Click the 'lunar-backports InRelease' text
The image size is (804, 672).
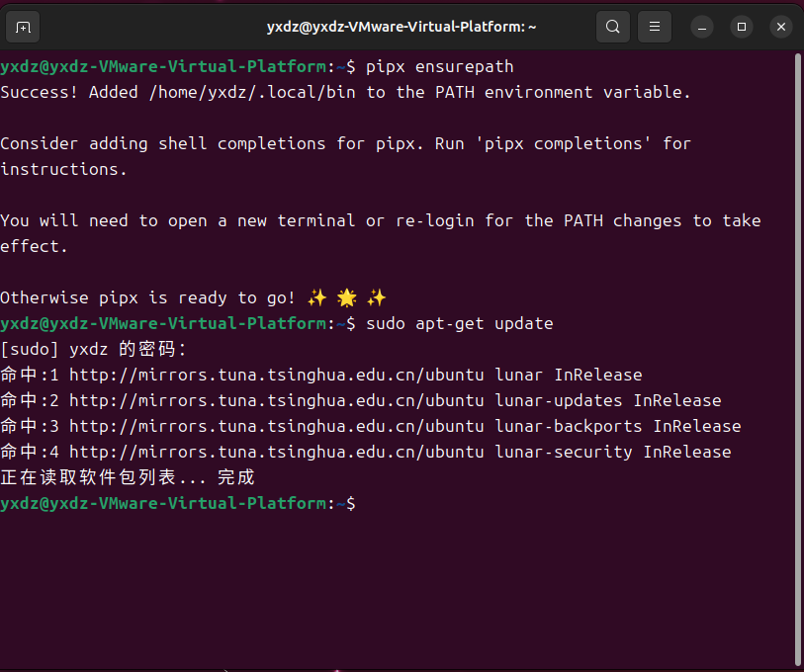pos(617,426)
